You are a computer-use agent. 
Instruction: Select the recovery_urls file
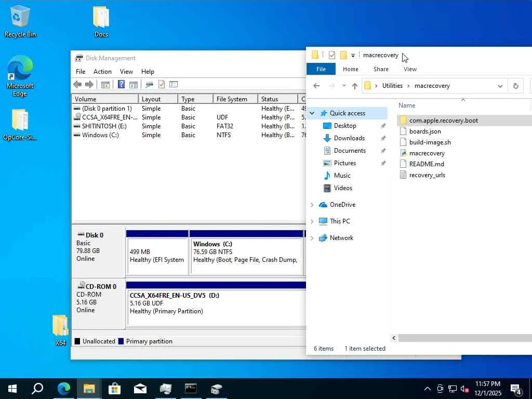pos(427,175)
